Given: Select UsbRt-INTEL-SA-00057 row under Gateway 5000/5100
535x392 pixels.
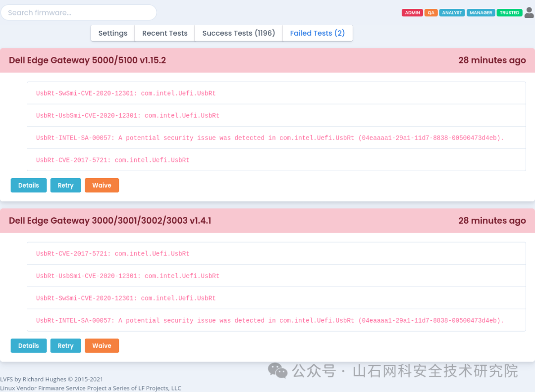Looking at the screenshot, I should point(276,138).
